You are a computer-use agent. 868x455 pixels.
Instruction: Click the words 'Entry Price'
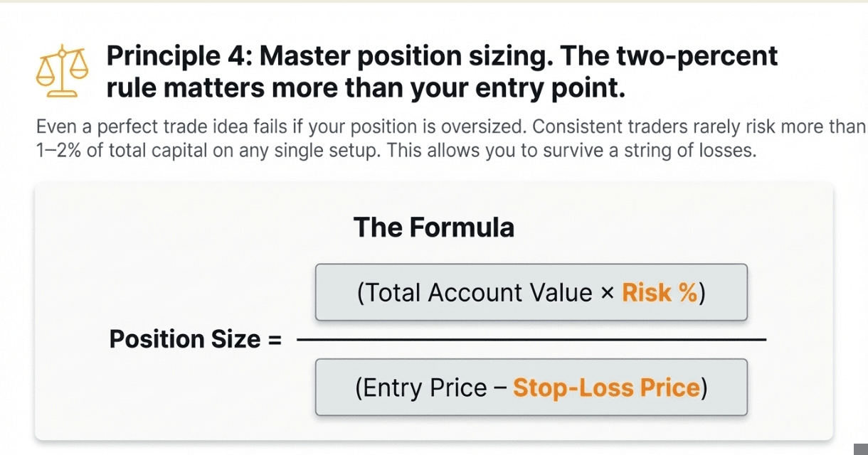(424, 388)
